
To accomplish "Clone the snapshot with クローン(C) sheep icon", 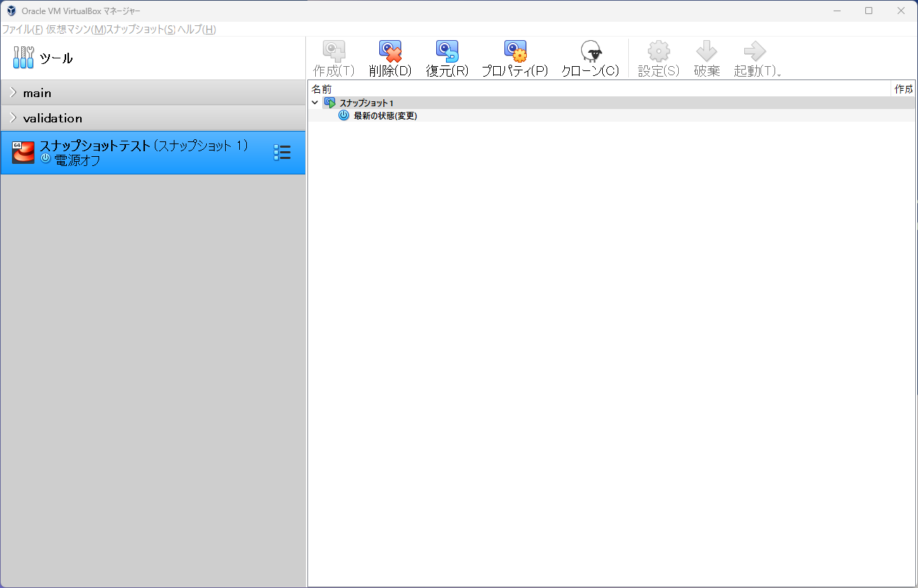I will tap(590, 51).
